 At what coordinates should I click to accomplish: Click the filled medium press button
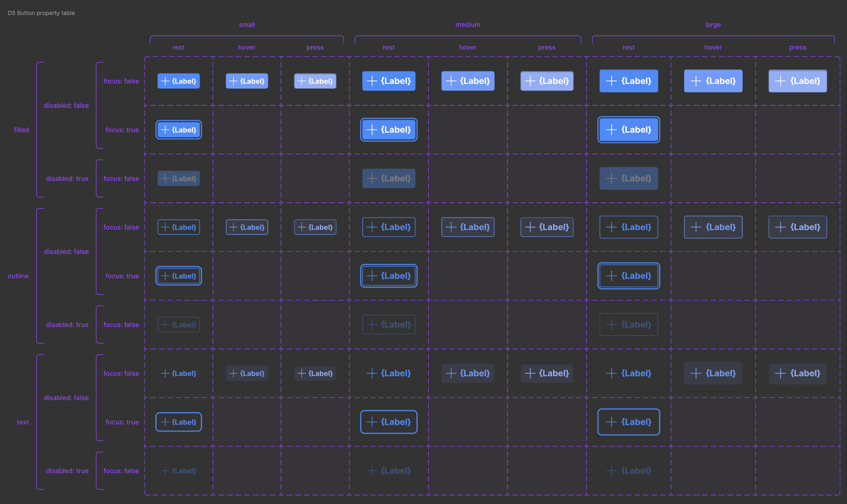click(547, 81)
